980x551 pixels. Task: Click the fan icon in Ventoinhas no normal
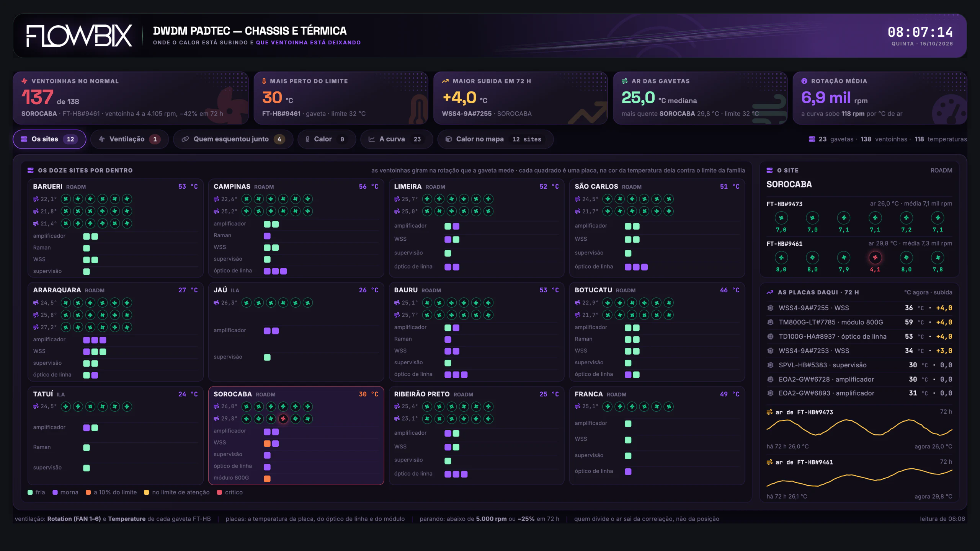pyautogui.click(x=24, y=81)
